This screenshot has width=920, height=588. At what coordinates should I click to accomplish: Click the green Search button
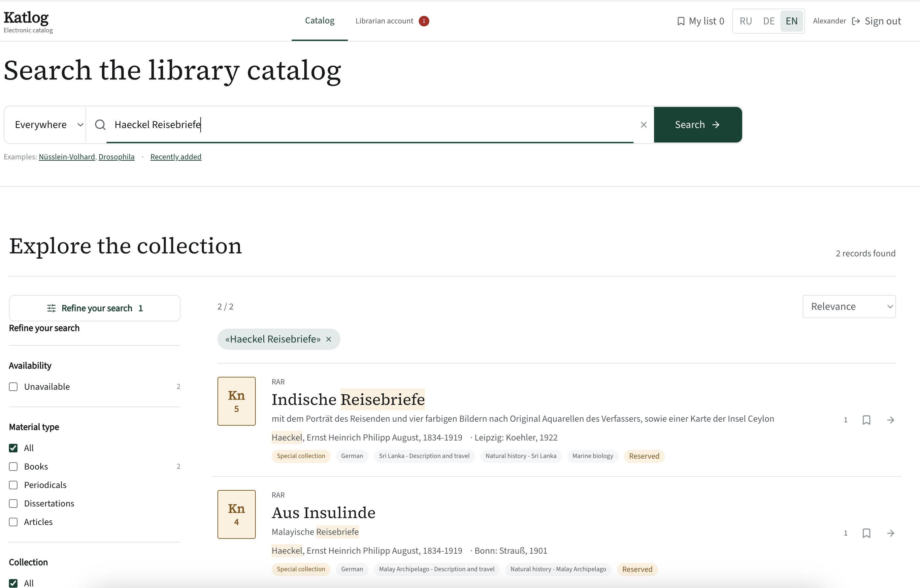click(698, 124)
